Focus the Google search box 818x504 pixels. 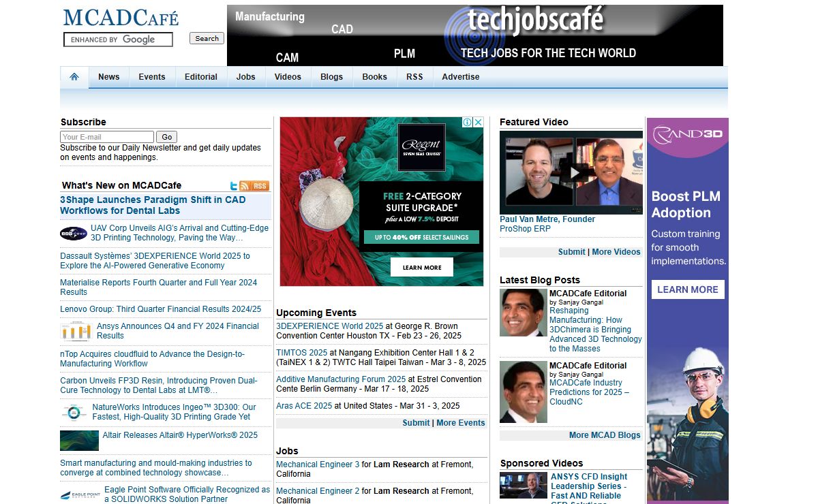(x=118, y=40)
